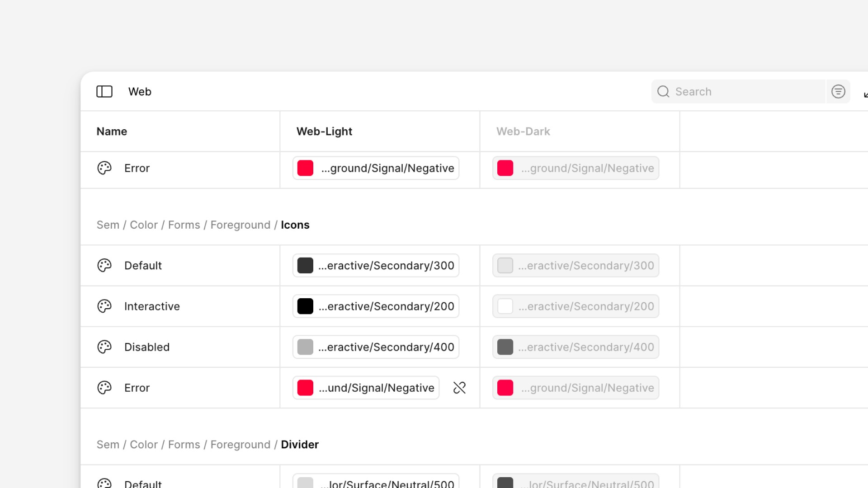868x488 pixels.
Task: Click the palette icon of top Error row
Action: (x=104, y=168)
